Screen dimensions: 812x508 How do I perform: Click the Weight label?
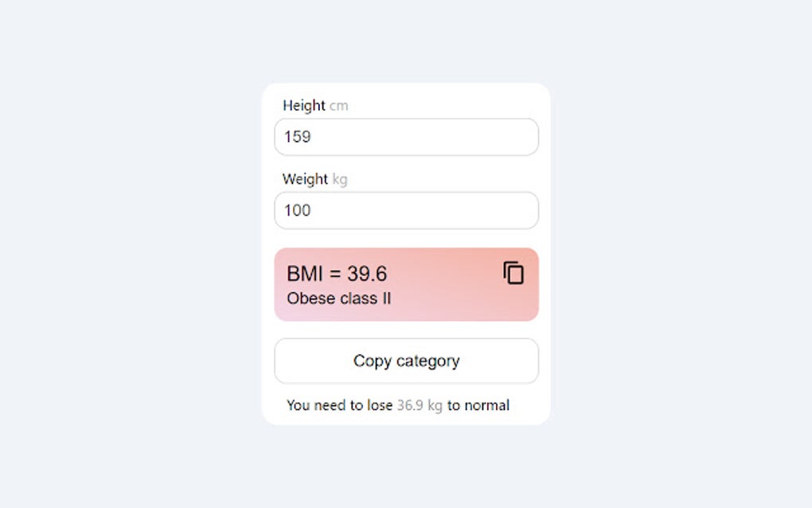tap(305, 179)
